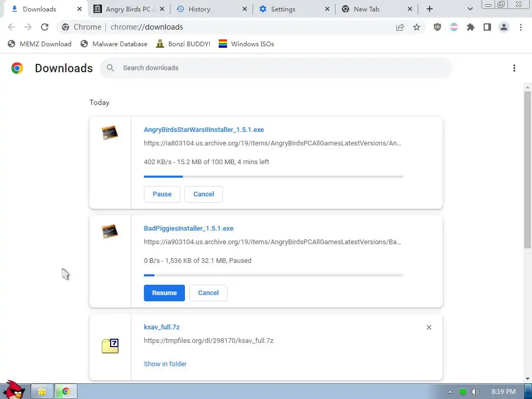
Task: Open the Bonzi BUDDY! bookmark
Action: point(183,44)
